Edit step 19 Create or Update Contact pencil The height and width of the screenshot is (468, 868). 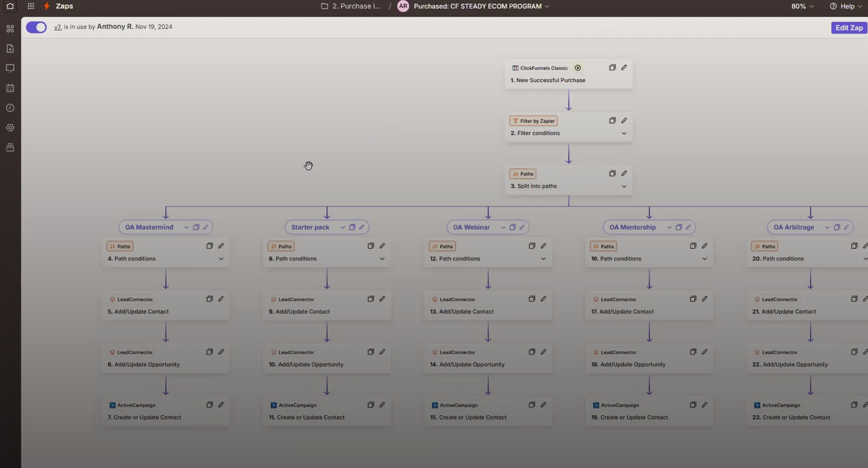click(x=704, y=405)
